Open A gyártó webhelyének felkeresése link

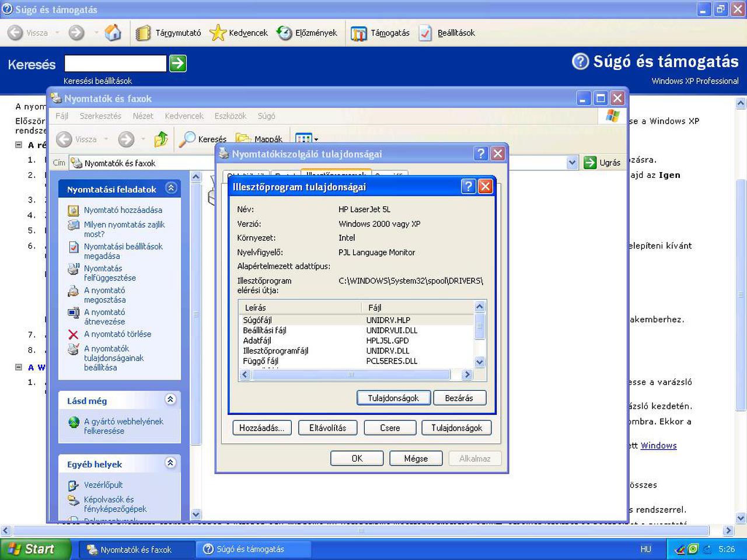tap(124, 426)
